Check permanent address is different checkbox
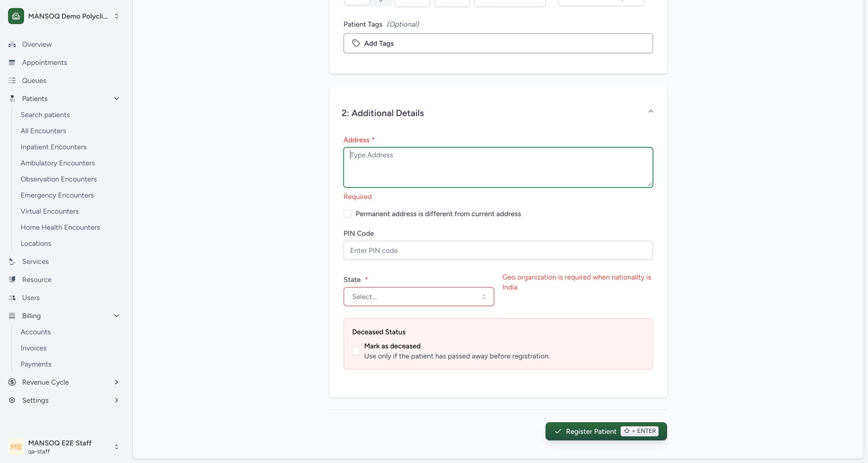The image size is (868, 463). [348, 214]
